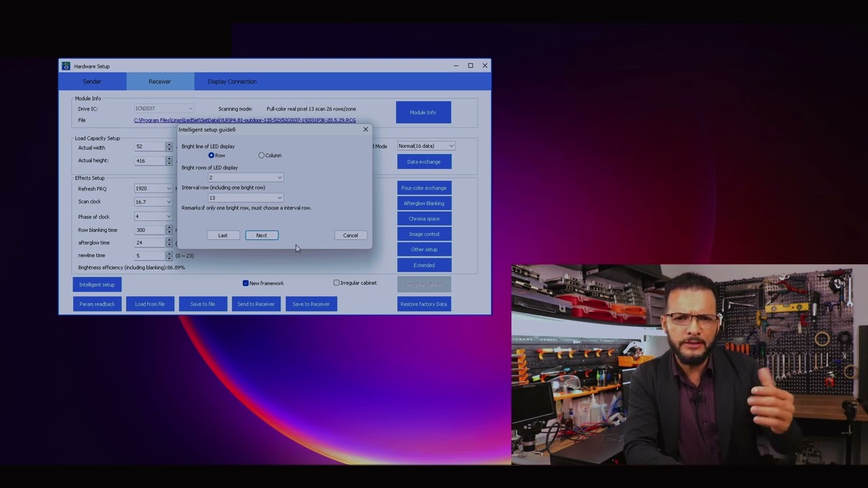The height and width of the screenshot is (488, 868).
Task: Minimize the Hardware Setup window
Action: [456, 66]
